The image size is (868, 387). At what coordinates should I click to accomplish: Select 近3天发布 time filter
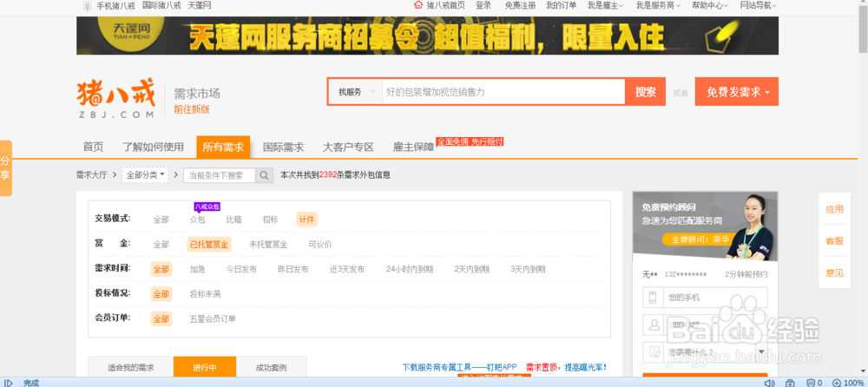[347, 270]
